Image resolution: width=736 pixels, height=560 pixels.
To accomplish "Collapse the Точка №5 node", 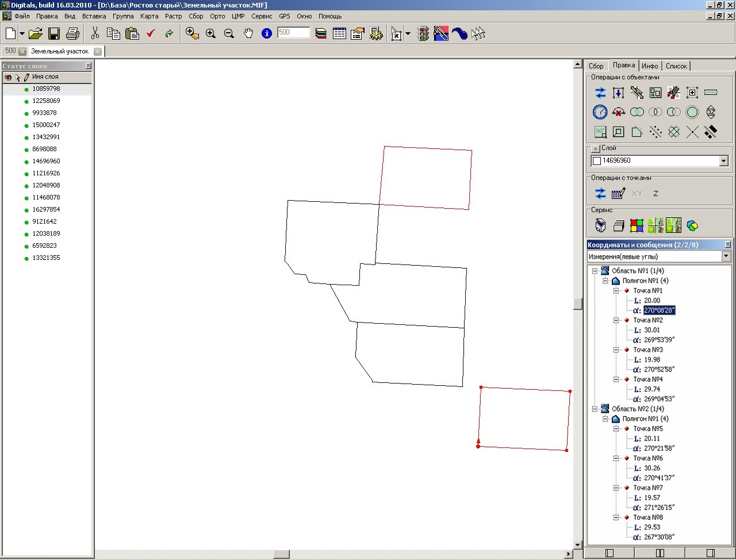I will [x=616, y=428].
